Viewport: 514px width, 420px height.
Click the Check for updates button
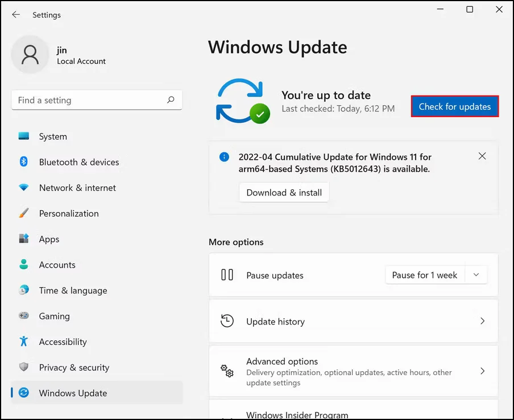(x=454, y=106)
